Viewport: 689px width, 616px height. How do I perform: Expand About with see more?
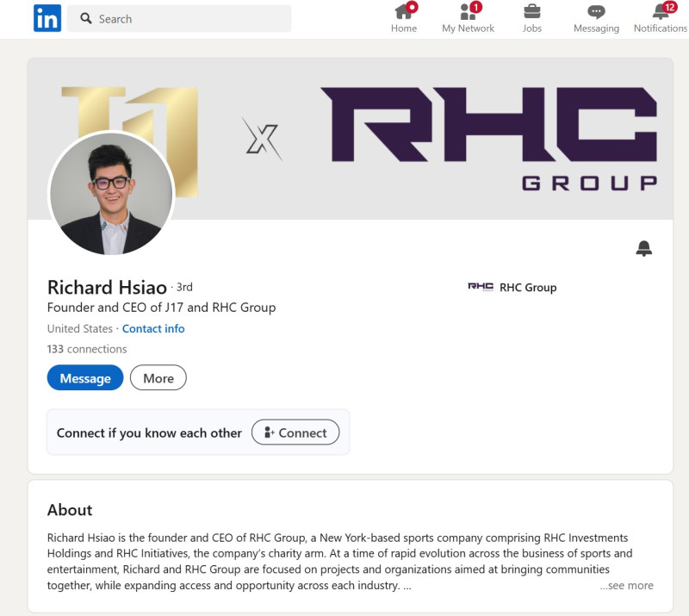coord(627,585)
